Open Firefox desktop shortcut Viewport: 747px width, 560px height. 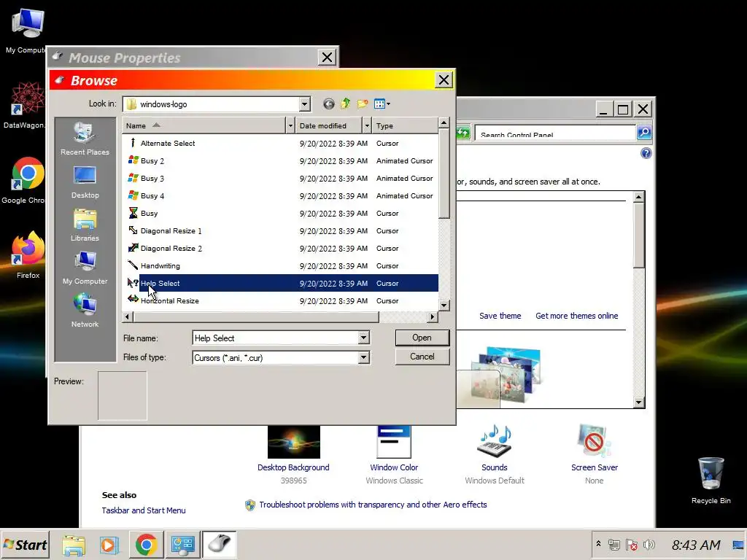pyautogui.click(x=28, y=254)
